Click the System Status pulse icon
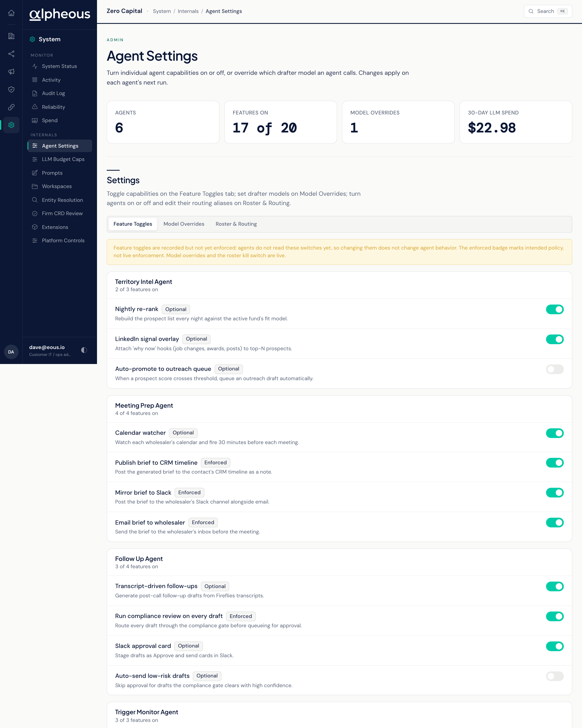582x728 pixels. click(35, 66)
